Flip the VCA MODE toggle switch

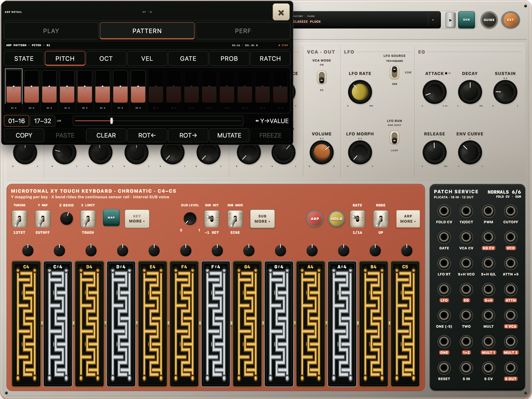(x=321, y=78)
